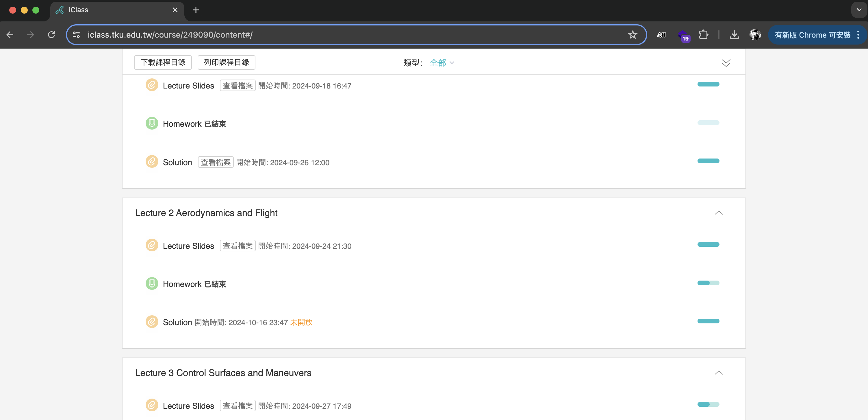
Task: Open the Homework above the 2024-09-26 Solution
Action: pos(182,124)
